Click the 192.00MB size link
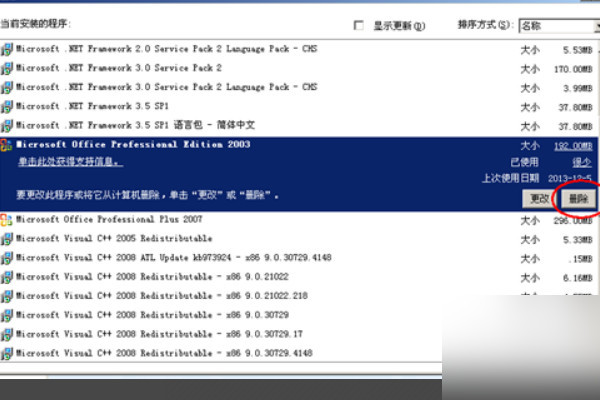 tap(573, 146)
